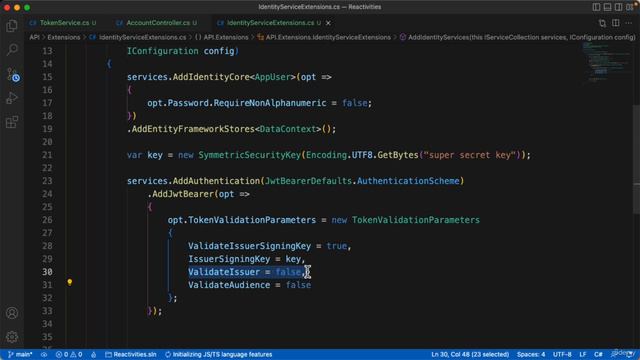This screenshot has width=640, height=360.
Task: Click on AddEntityFrameworkStores in line 19
Action: (193, 129)
